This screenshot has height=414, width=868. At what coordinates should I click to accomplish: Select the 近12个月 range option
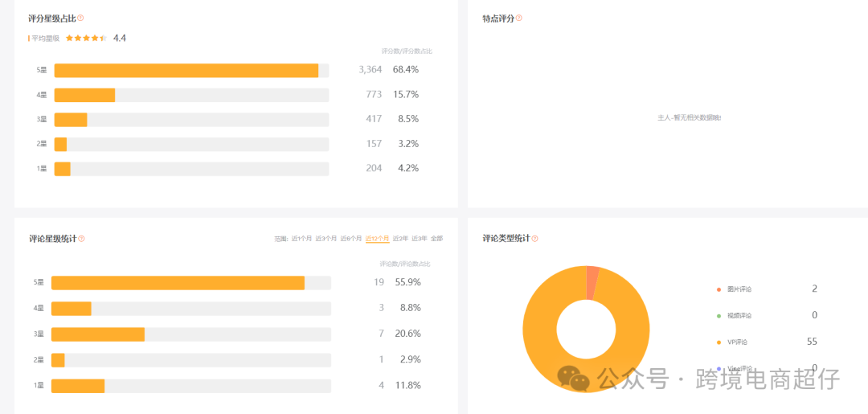(377, 239)
